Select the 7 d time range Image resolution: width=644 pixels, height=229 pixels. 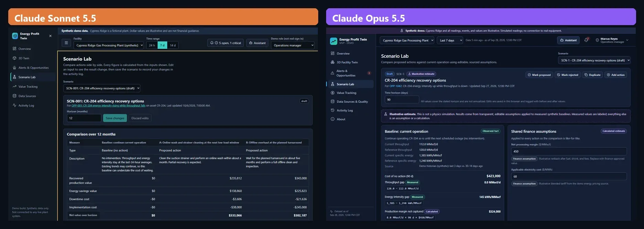[162, 45]
